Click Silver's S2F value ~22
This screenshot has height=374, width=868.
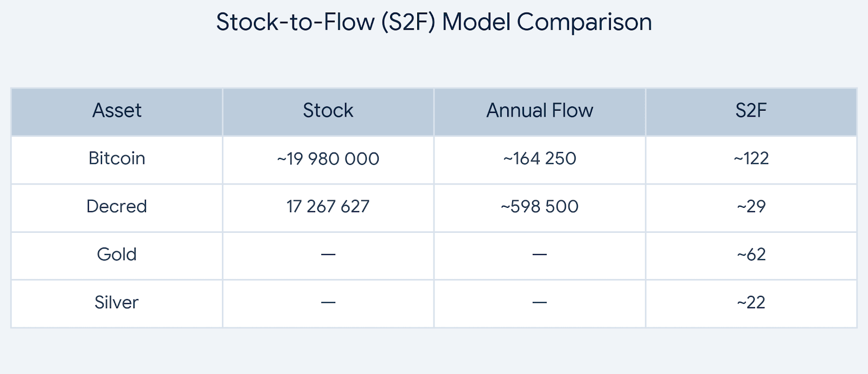pyautogui.click(x=751, y=302)
